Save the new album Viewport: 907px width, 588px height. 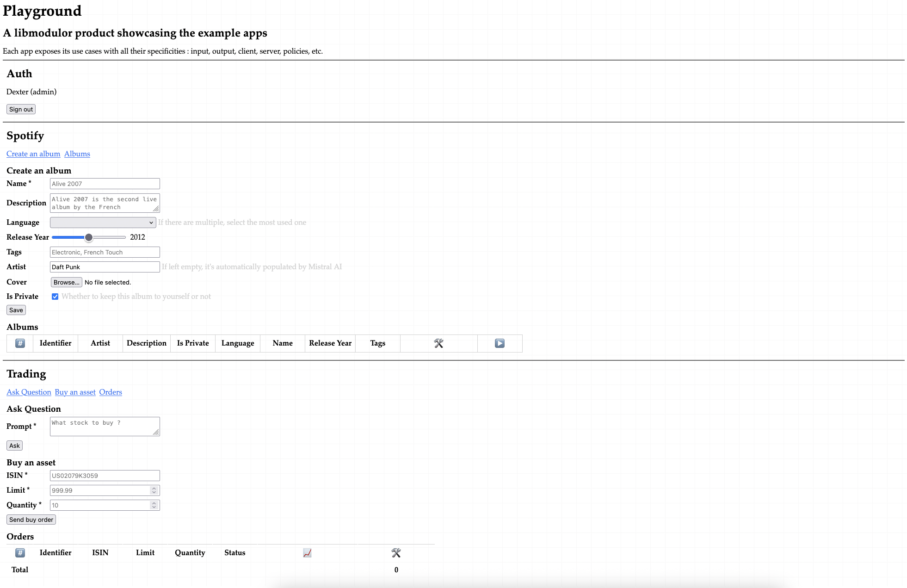(16, 310)
